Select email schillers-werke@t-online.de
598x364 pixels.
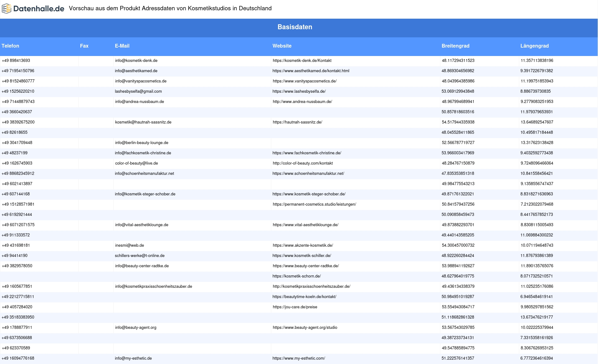coord(140,256)
